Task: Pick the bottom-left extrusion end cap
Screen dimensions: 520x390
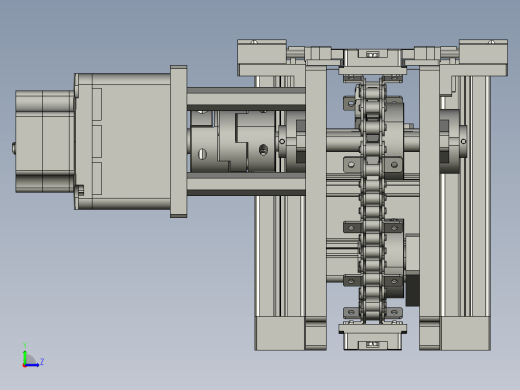Action: click(x=280, y=333)
